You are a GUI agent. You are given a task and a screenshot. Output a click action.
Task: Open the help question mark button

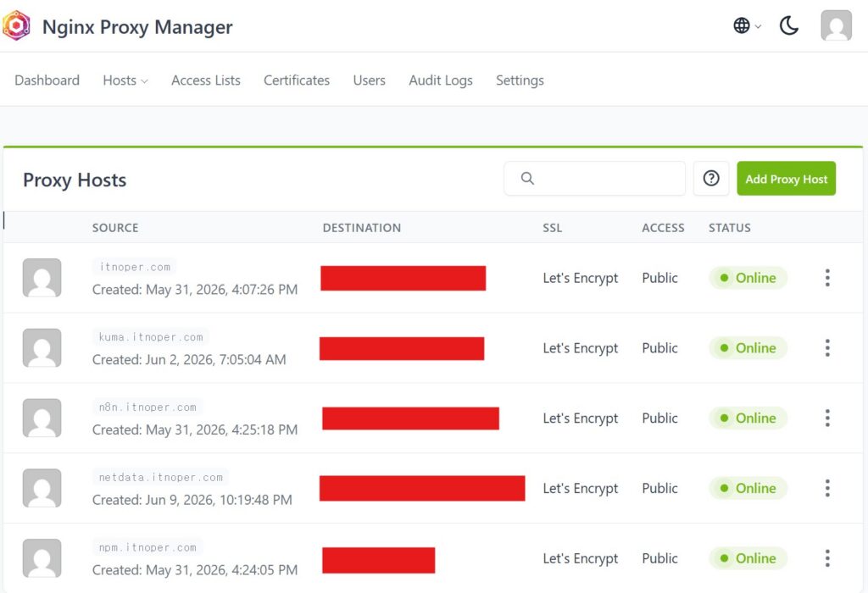(711, 178)
